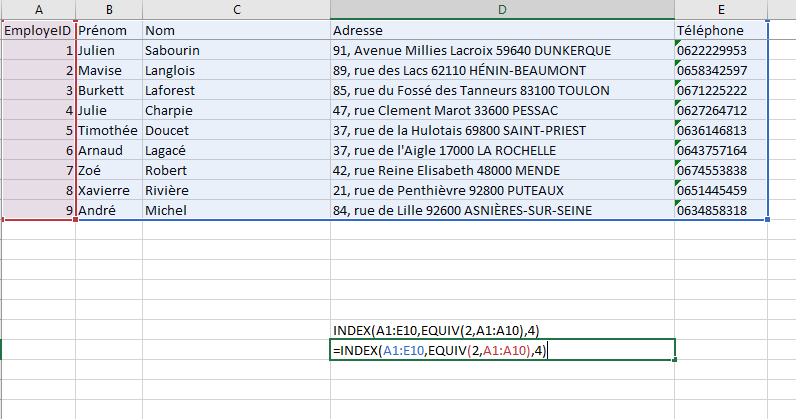The width and height of the screenshot is (796, 419).
Task: Select the cell containing Arnaud
Action: click(109, 150)
